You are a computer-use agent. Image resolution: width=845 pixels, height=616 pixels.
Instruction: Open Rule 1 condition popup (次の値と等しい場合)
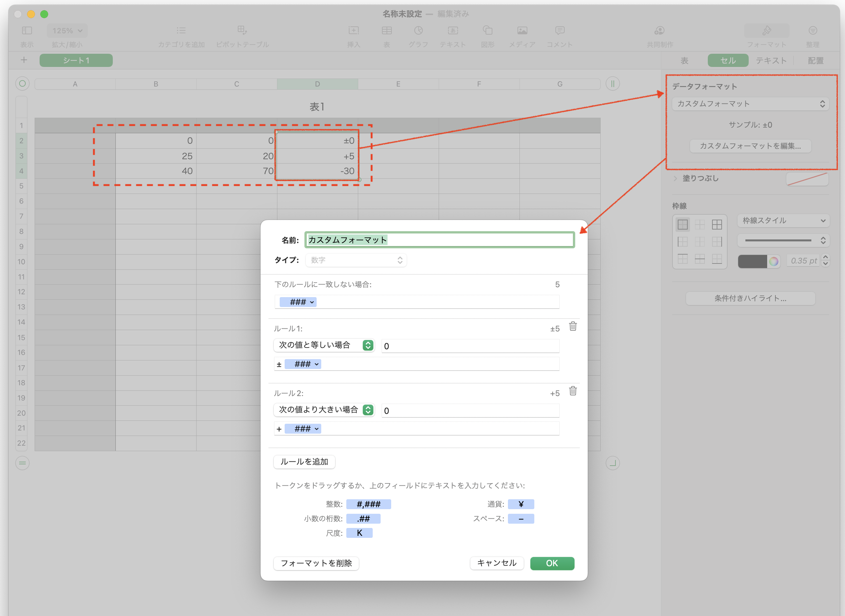pos(323,345)
